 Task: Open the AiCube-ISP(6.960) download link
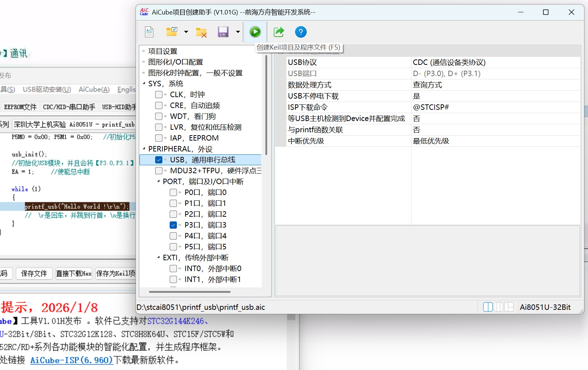coord(71,360)
